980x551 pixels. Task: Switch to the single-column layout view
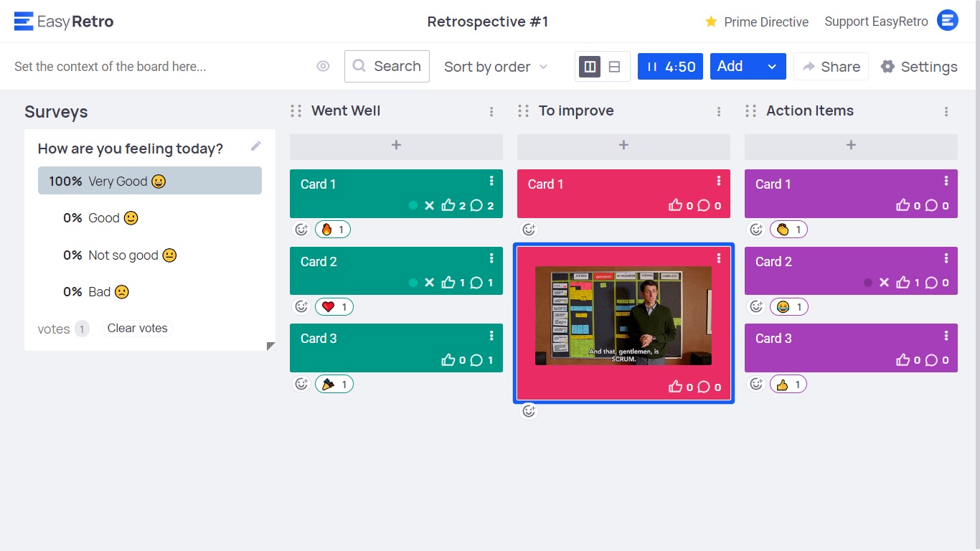614,67
